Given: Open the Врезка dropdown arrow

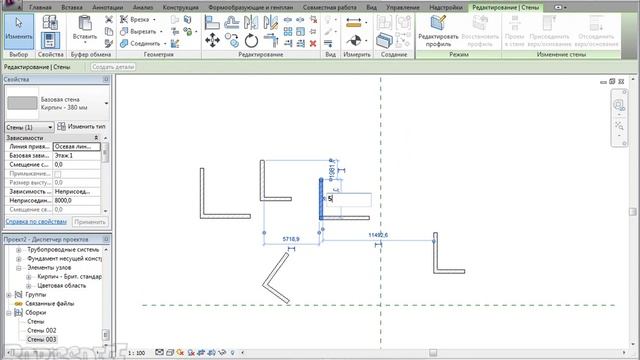Looking at the screenshot, I should tap(154, 20).
